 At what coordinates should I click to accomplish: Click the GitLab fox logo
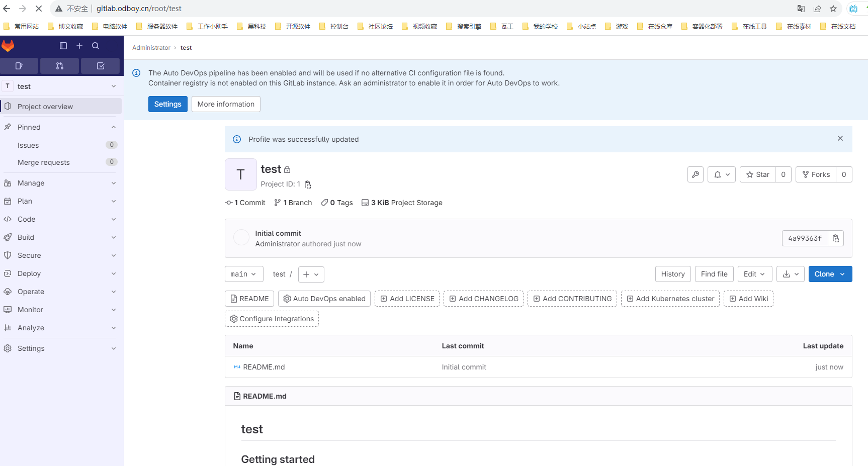click(8, 46)
